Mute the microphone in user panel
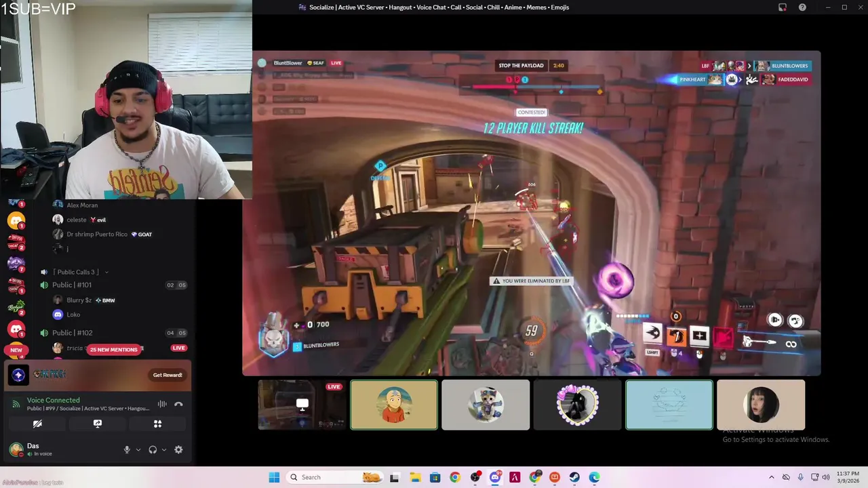The image size is (868, 488). [x=126, y=449]
